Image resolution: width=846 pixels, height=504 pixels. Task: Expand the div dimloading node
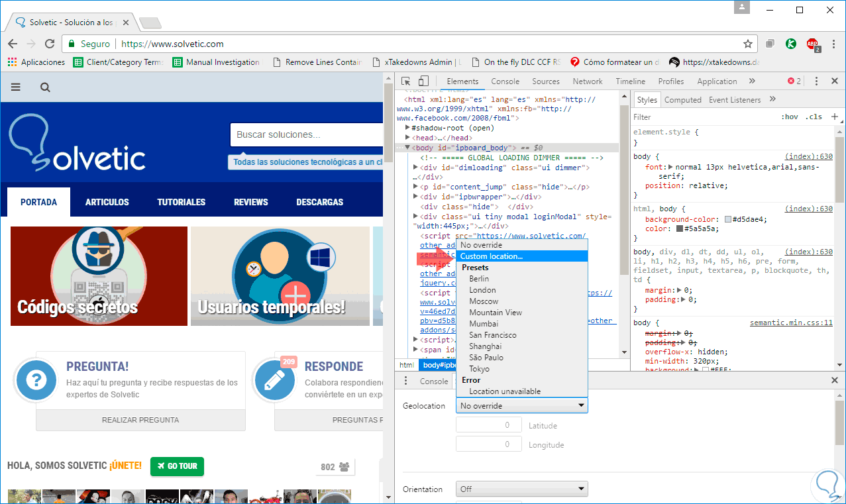[416, 168]
